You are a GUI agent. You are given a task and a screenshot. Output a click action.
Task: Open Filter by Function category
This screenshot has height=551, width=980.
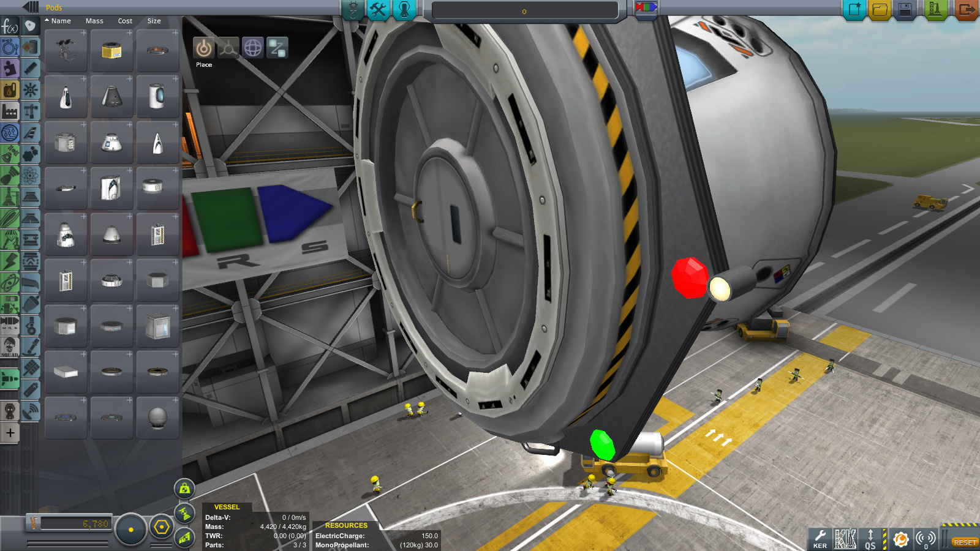pyautogui.click(x=10, y=26)
